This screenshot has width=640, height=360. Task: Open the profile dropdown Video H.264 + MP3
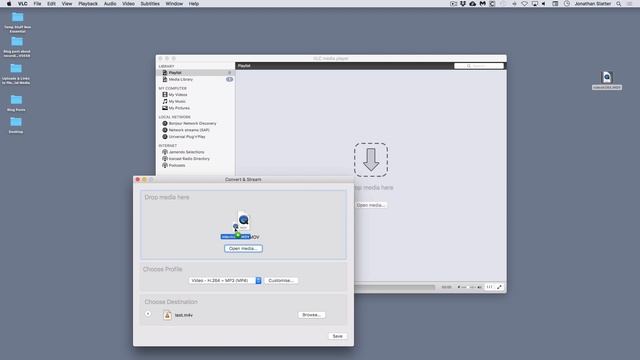point(225,280)
